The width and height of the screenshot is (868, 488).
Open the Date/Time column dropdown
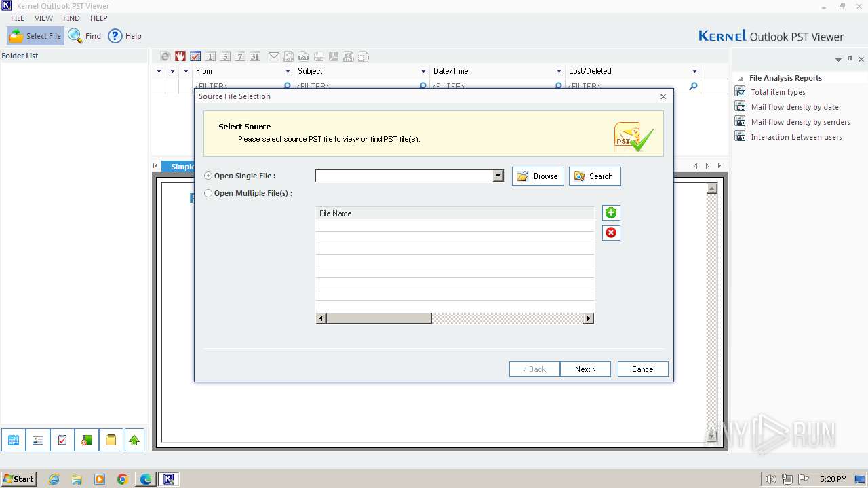(x=559, y=71)
